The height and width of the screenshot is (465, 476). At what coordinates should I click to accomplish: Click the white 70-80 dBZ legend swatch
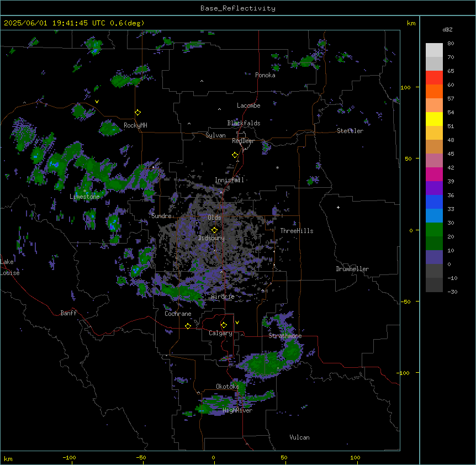[434, 50]
